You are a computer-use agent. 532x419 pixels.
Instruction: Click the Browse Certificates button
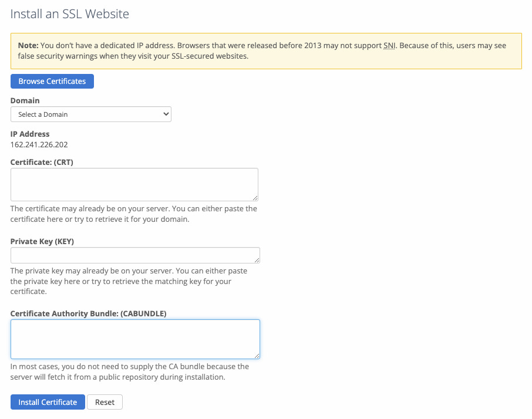pos(52,81)
